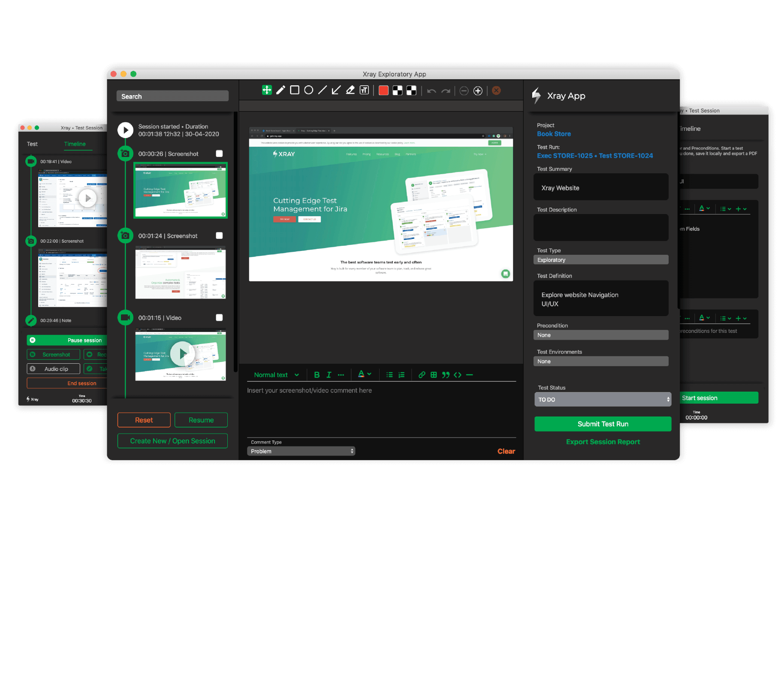Image resolution: width=784 pixels, height=700 pixels.
Task: Click Resume button
Action: click(x=201, y=420)
